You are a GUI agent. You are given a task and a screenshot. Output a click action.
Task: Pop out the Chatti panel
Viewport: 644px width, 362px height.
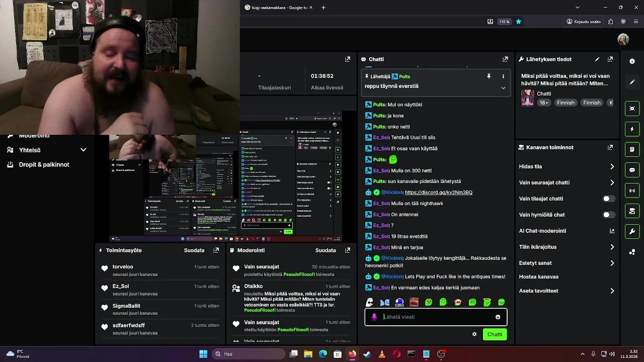[505, 59]
